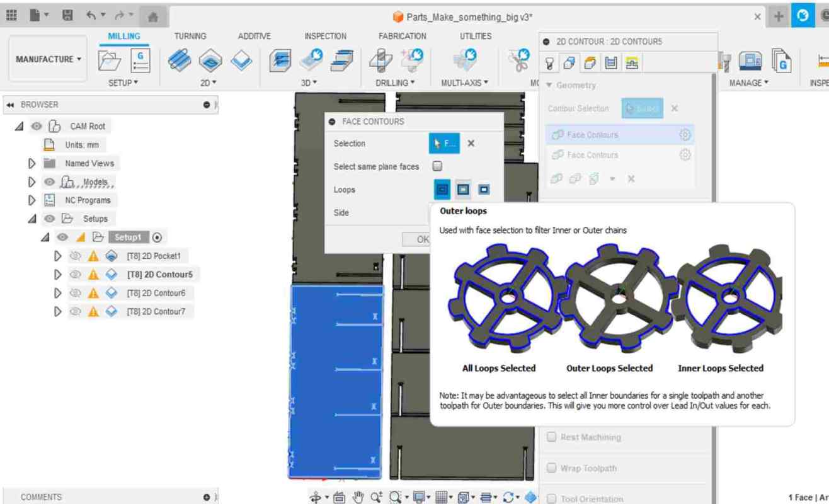The image size is (829, 504).
Task: Select All Loops option button
Action: point(442,189)
